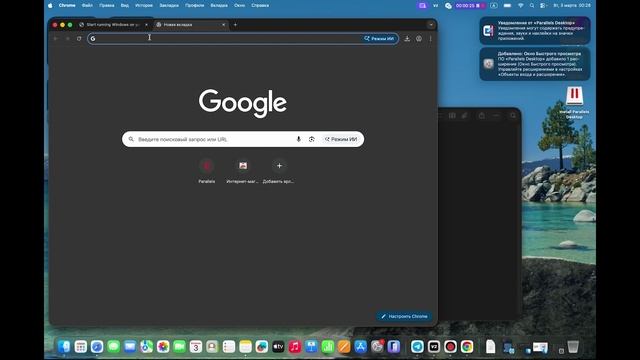Click the share icon in the background window
Viewport: 640px width, 360px height.
click(x=482, y=116)
